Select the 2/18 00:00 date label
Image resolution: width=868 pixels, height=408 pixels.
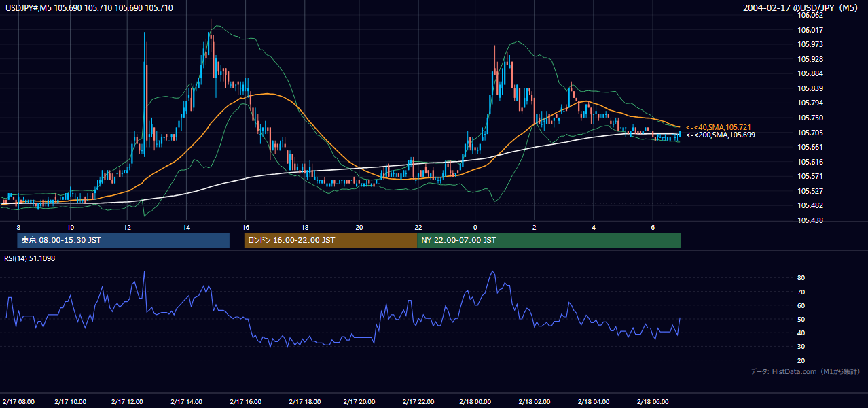[475, 401]
